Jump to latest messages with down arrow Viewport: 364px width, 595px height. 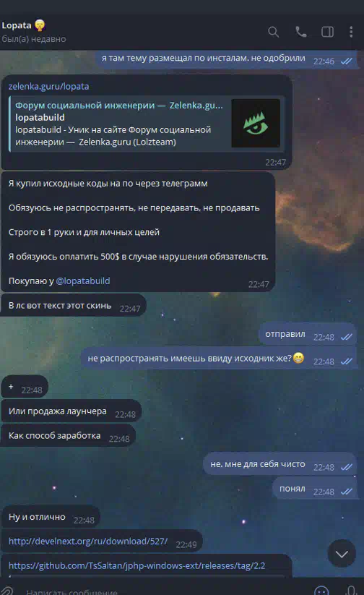(342, 554)
